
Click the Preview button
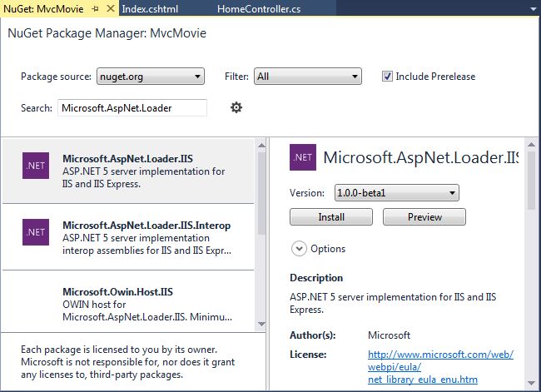pyautogui.click(x=424, y=217)
